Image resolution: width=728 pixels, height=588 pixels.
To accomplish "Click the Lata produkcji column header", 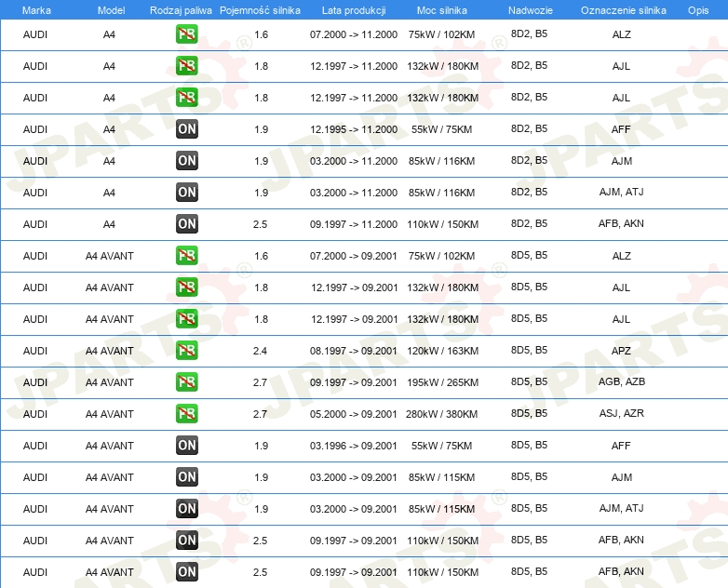I will tap(354, 10).
